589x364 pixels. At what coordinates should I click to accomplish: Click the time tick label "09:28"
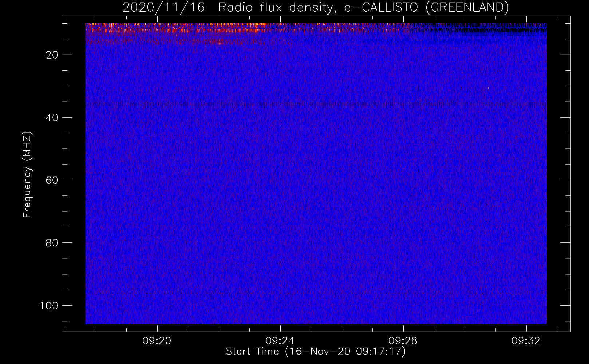tap(403, 341)
